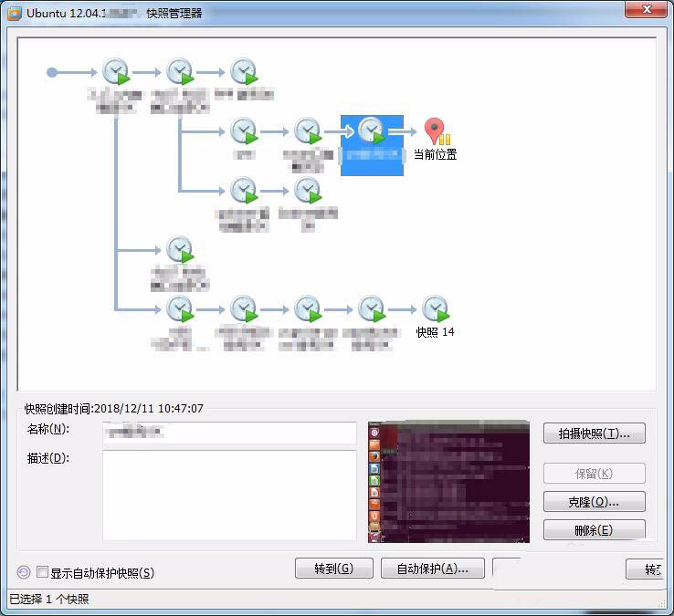Select the single-snapshot branch with no children

[180, 250]
